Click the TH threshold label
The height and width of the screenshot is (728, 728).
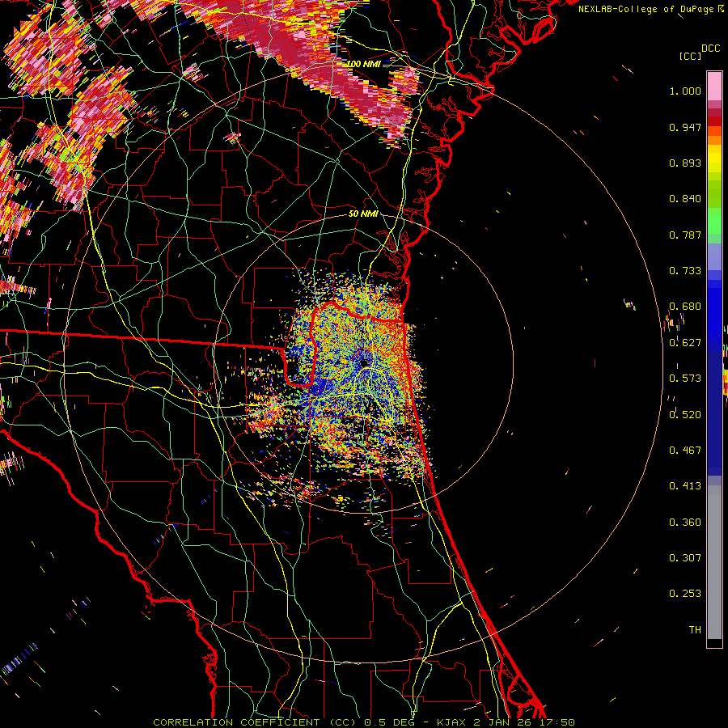pos(695,629)
